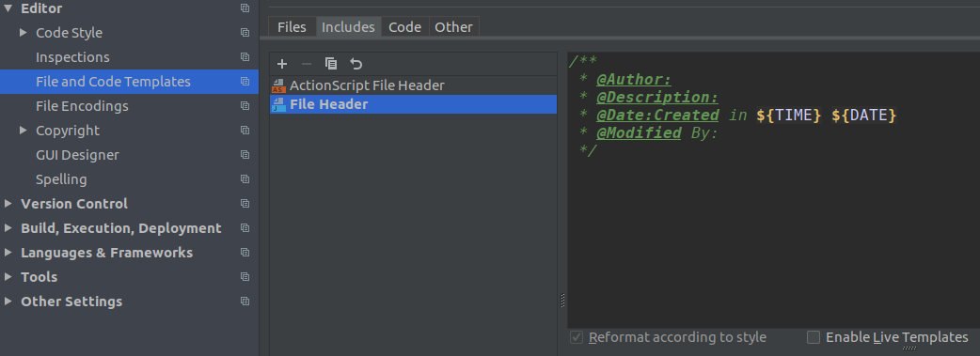This screenshot has height=356, width=980.
Task: Click the Version Control label
Action: pyautogui.click(x=73, y=203)
